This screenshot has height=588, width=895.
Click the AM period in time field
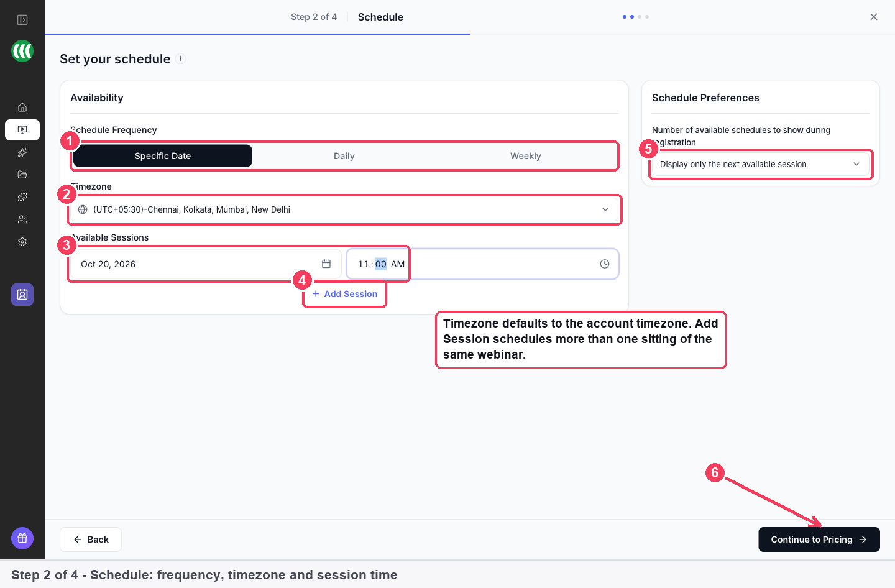click(x=398, y=264)
